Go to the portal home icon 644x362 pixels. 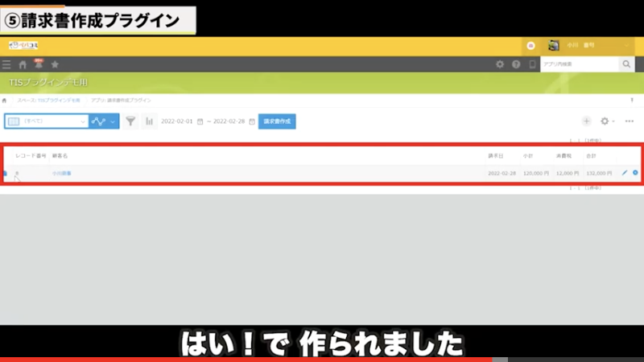(x=23, y=64)
